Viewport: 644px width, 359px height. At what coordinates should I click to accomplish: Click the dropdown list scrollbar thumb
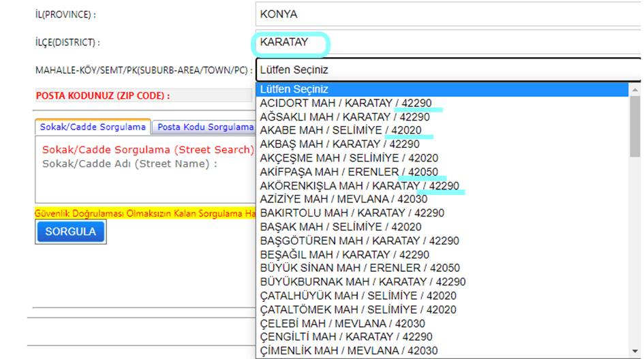634,126
